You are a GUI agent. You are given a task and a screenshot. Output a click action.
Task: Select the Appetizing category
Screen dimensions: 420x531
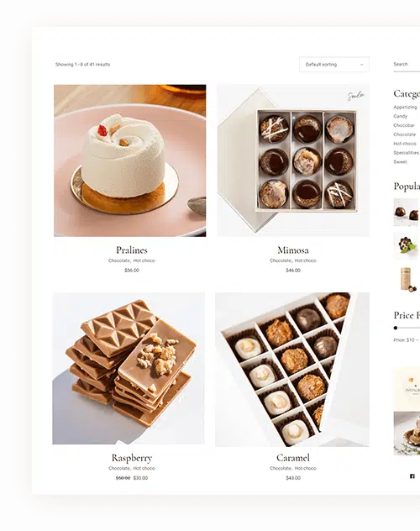point(405,107)
